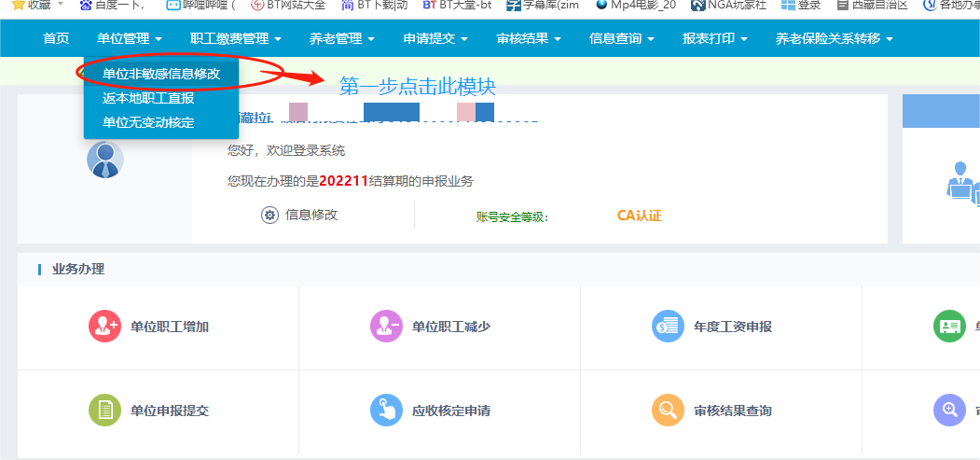Click the 单位职工增加 red person icon

[104, 327]
